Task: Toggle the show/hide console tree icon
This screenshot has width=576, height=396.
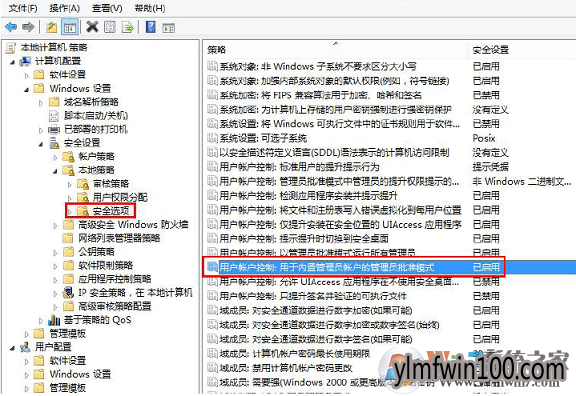Action: (x=70, y=27)
